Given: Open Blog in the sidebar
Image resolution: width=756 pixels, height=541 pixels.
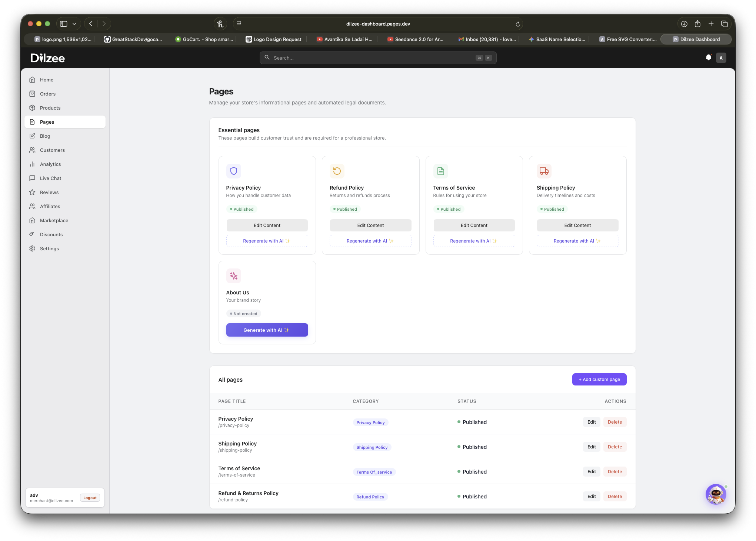Looking at the screenshot, I should [65, 136].
